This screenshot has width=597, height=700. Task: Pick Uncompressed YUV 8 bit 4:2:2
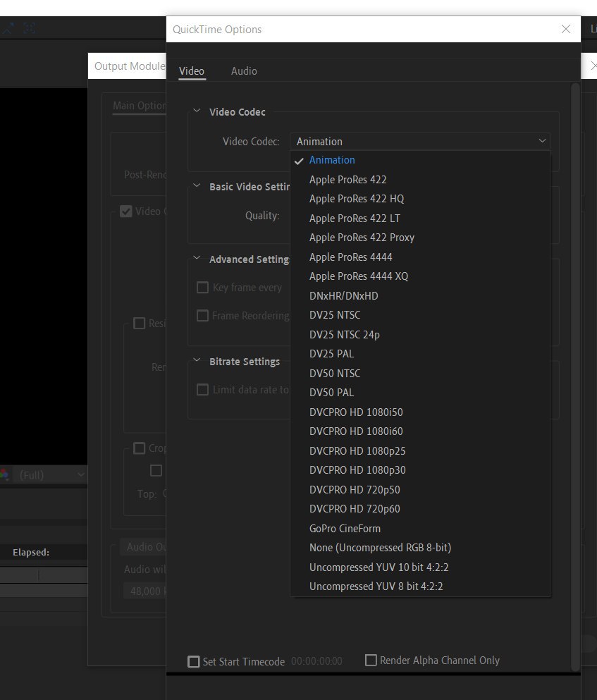[420, 587]
